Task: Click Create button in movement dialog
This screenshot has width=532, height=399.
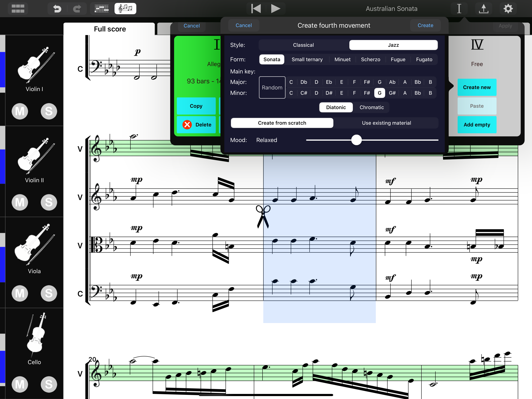Action: 425,25
